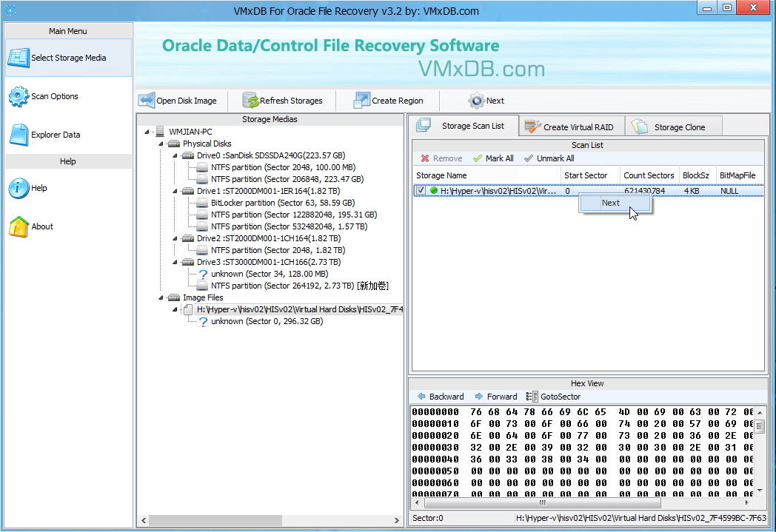This screenshot has width=776, height=532.
Task: Click the Open Disk Image toolbar icon
Action: click(x=147, y=101)
